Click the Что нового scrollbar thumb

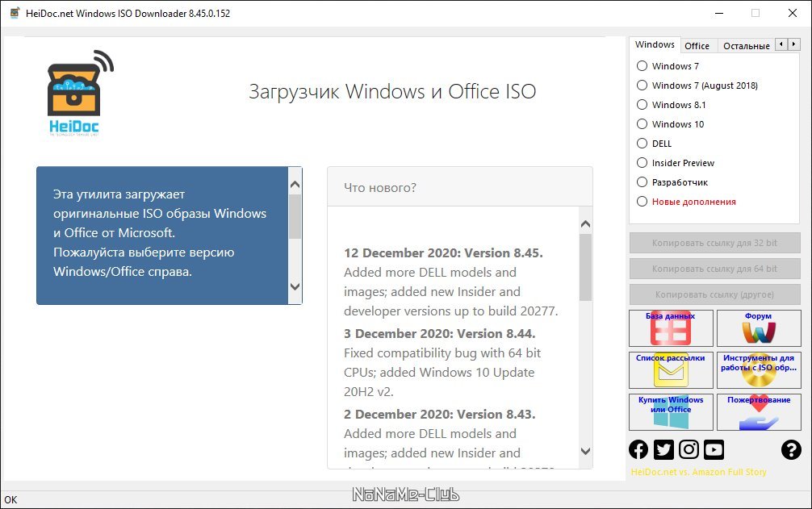point(586,267)
